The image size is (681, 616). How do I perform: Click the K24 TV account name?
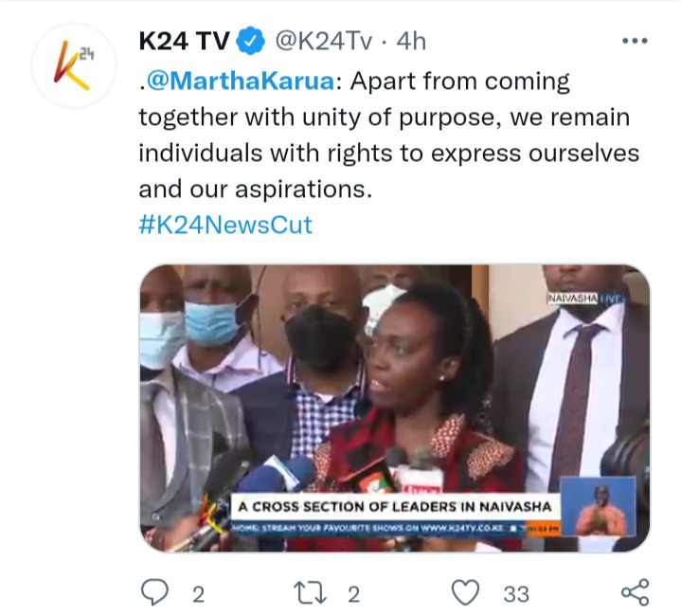pos(184,42)
